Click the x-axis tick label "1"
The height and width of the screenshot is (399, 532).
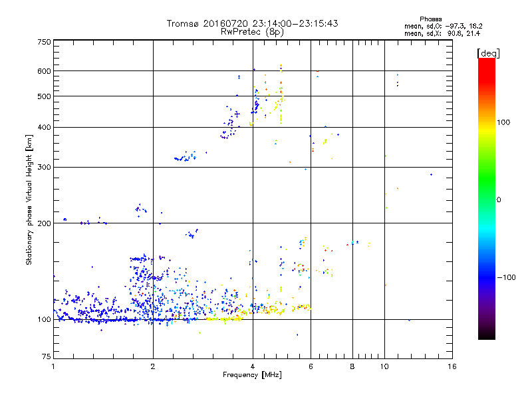53,366
